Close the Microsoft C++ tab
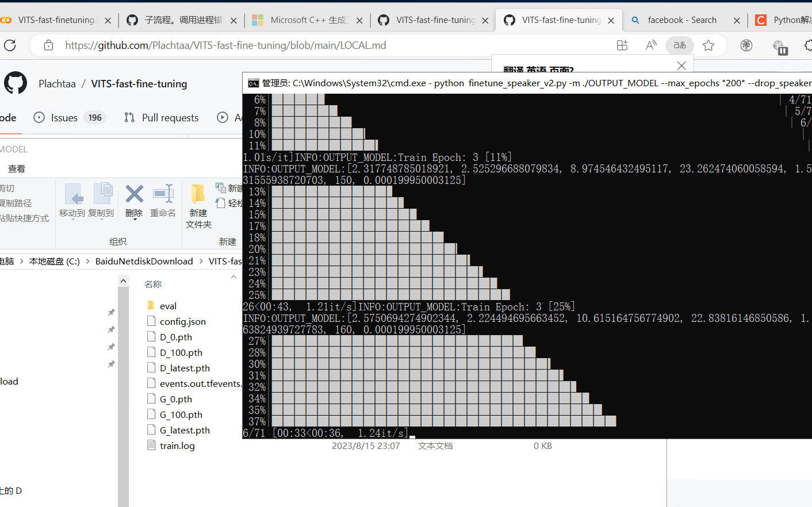 pyautogui.click(x=359, y=21)
